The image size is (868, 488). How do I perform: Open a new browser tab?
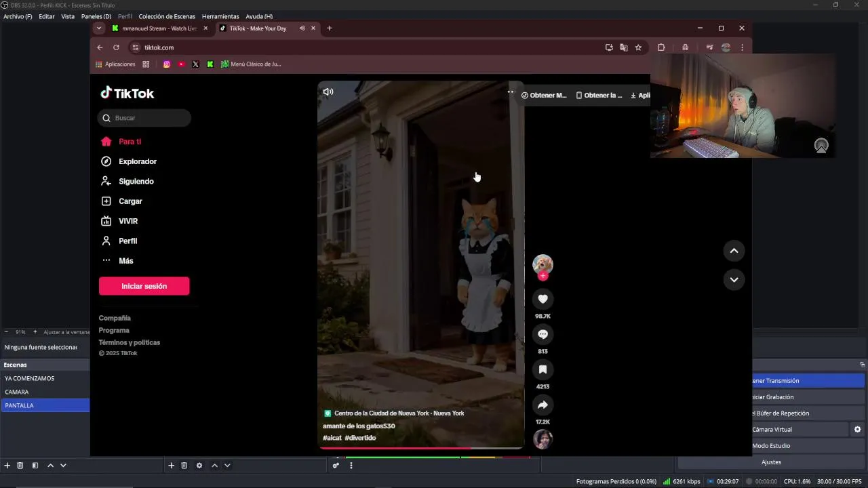(x=330, y=28)
